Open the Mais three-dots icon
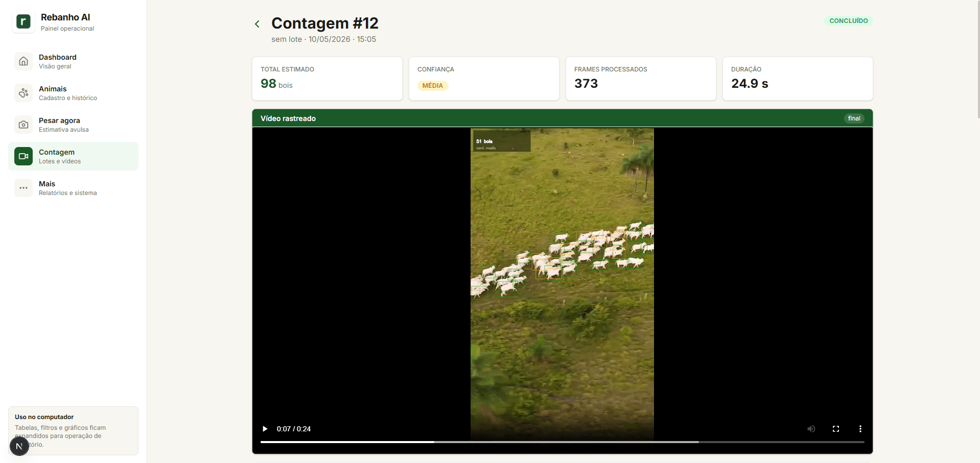 click(x=24, y=188)
